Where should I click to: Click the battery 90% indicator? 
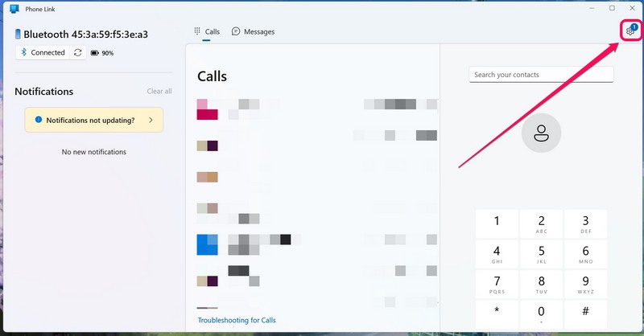point(102,53)
